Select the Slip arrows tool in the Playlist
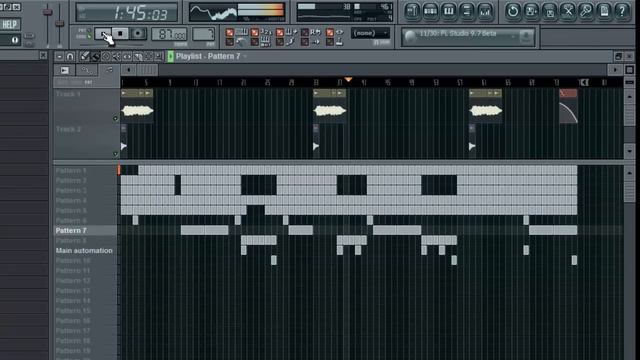Screen dimensions: 640x360 [127, 56]
